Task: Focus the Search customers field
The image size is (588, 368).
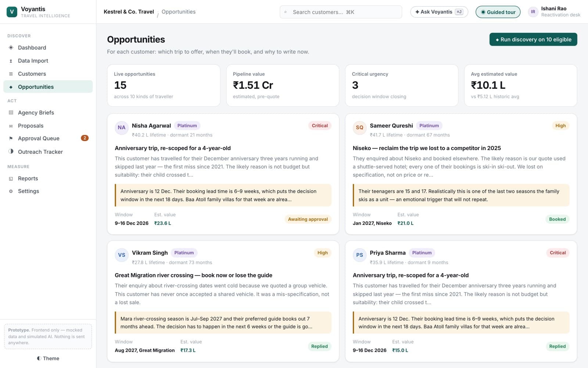Action: click(341, 12)
